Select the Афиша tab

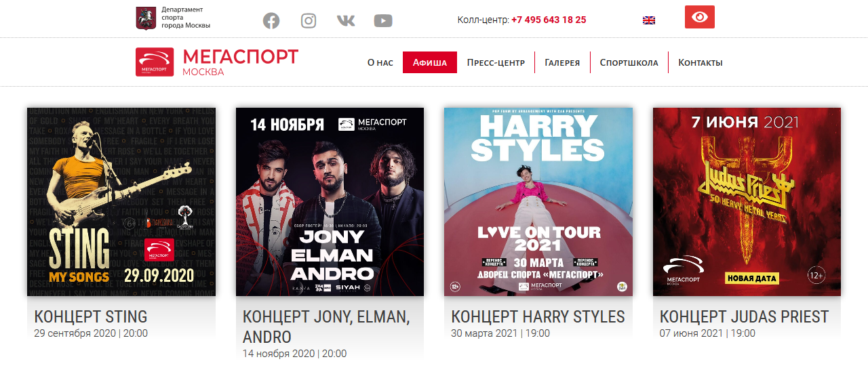click(430, 62)
